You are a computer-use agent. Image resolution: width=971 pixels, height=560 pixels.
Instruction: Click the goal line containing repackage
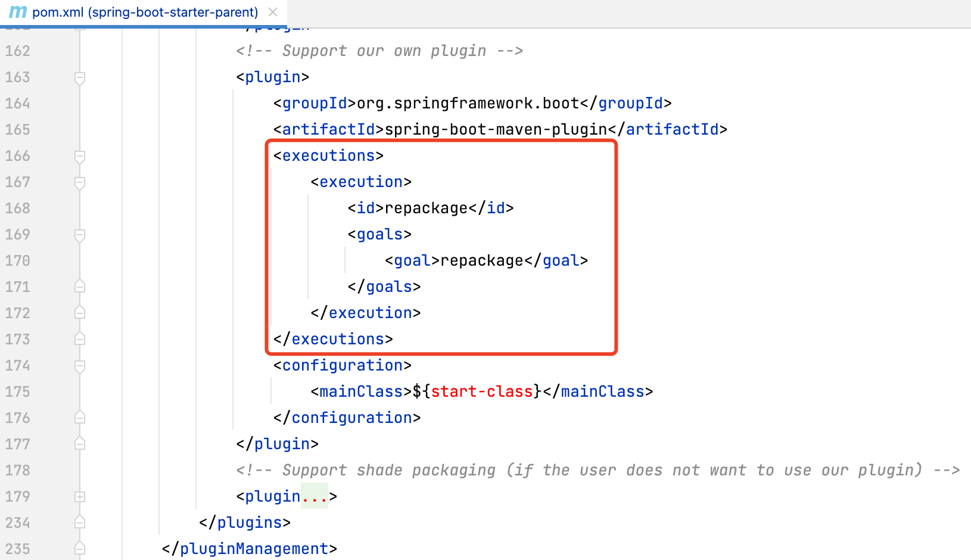(x=487, y=261)
